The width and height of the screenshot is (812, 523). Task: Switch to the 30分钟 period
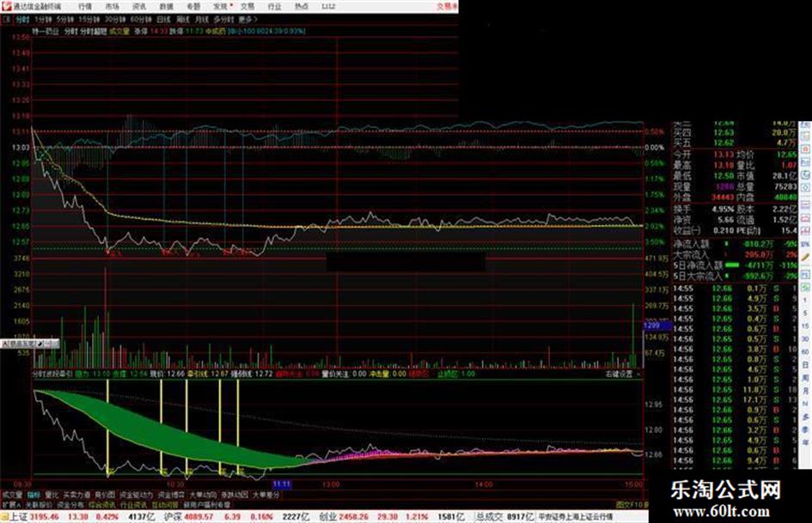(115, 20)
